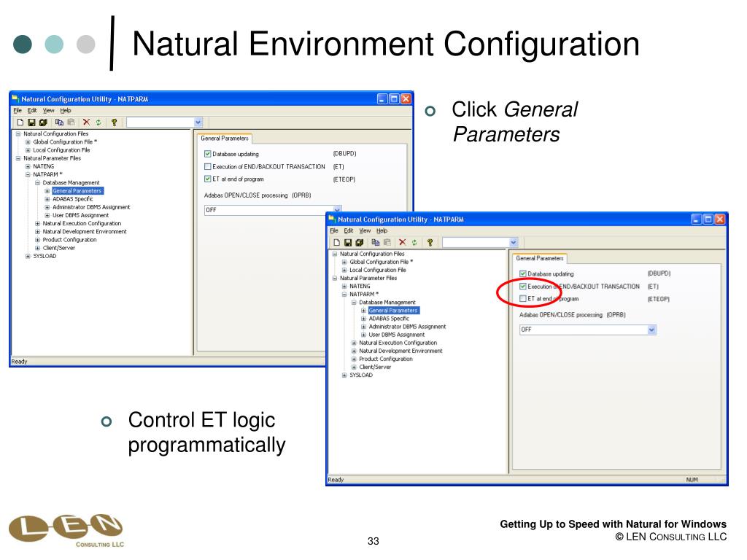Viewport: 747px width, 560px height.
Task: Select General Parameters tree item in front window
Action: tap(393, 311)
